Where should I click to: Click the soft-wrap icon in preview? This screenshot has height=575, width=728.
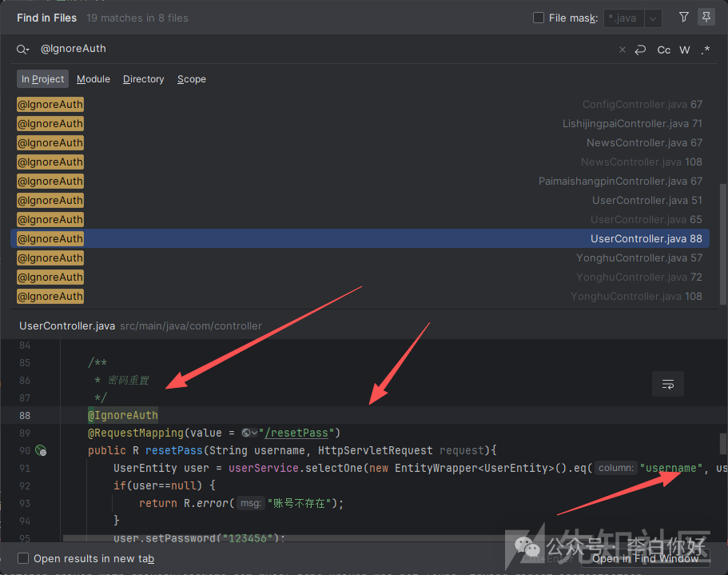(x=667, y=385)
